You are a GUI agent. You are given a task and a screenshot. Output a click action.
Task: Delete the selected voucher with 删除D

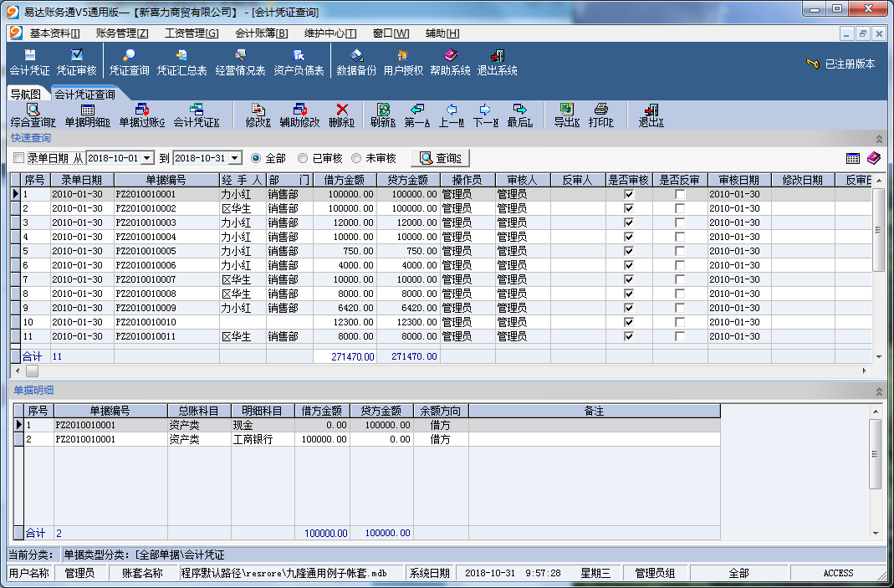tap(342, 115)
